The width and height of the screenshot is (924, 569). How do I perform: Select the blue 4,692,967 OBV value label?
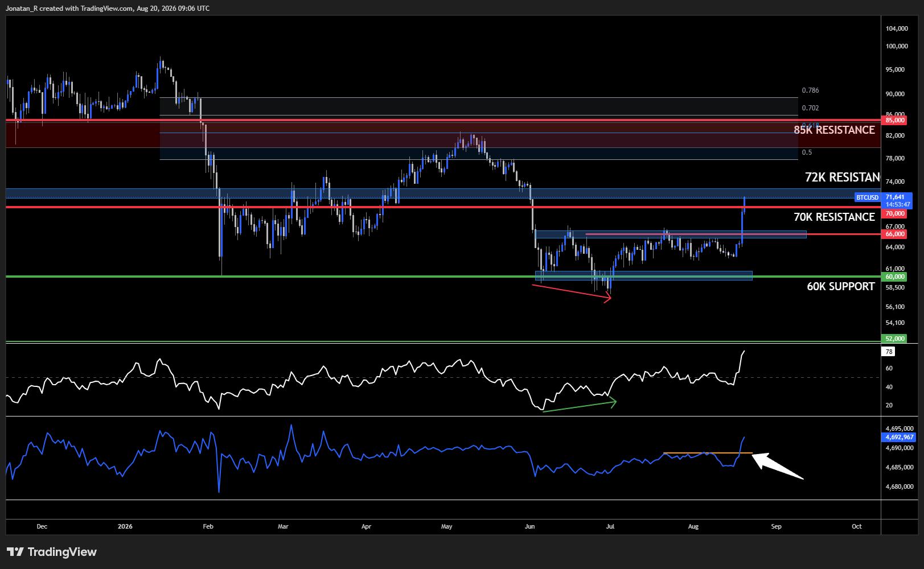[x=898, y=437]
